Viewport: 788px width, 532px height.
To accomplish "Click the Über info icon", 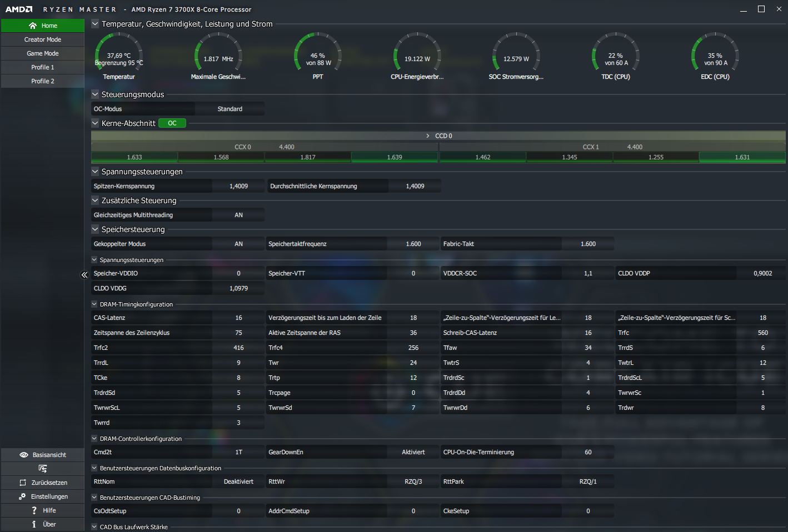I will point(34,524).
